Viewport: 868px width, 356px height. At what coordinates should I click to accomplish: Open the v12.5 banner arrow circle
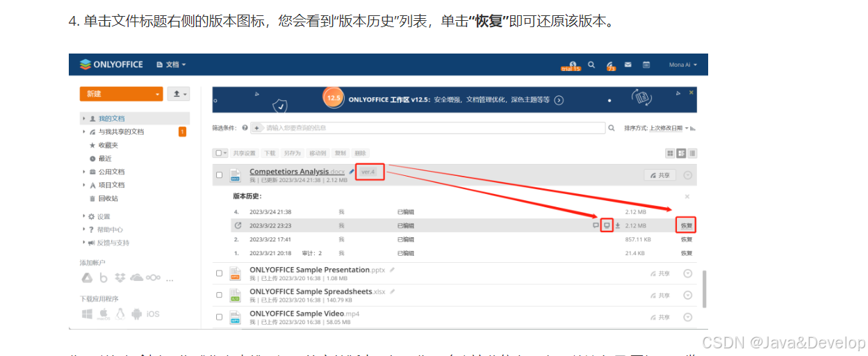[558, 100]
